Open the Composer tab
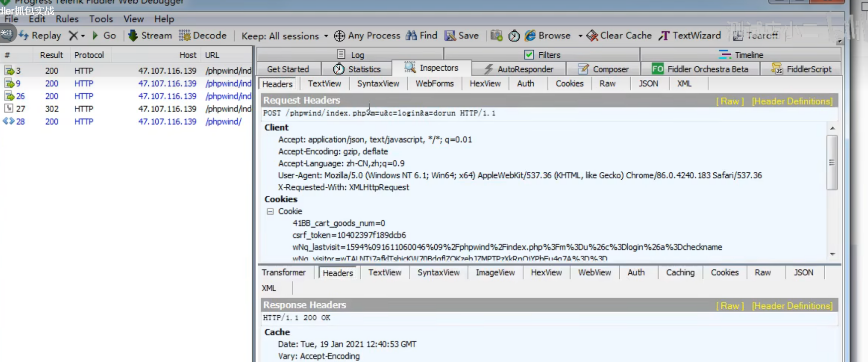 click(x=603, y=69)
